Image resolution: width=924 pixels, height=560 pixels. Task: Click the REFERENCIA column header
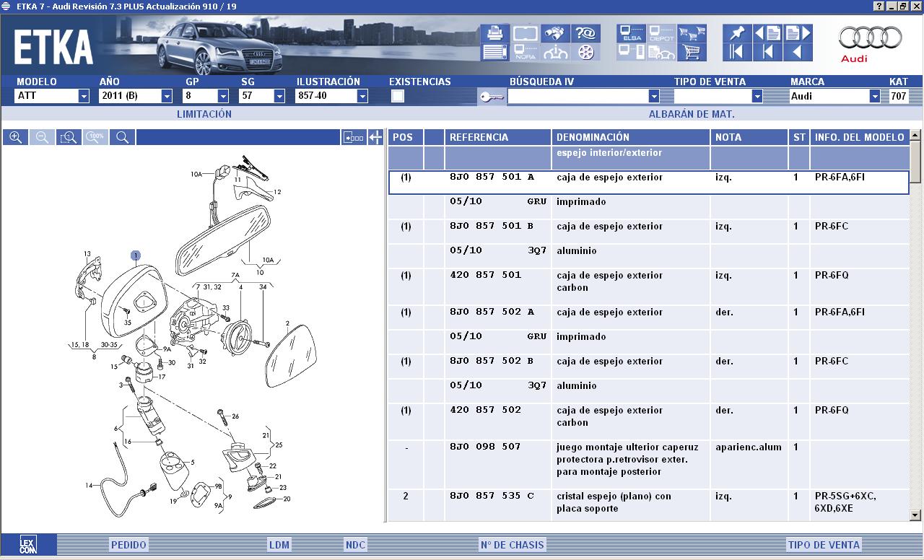[497, 137]
